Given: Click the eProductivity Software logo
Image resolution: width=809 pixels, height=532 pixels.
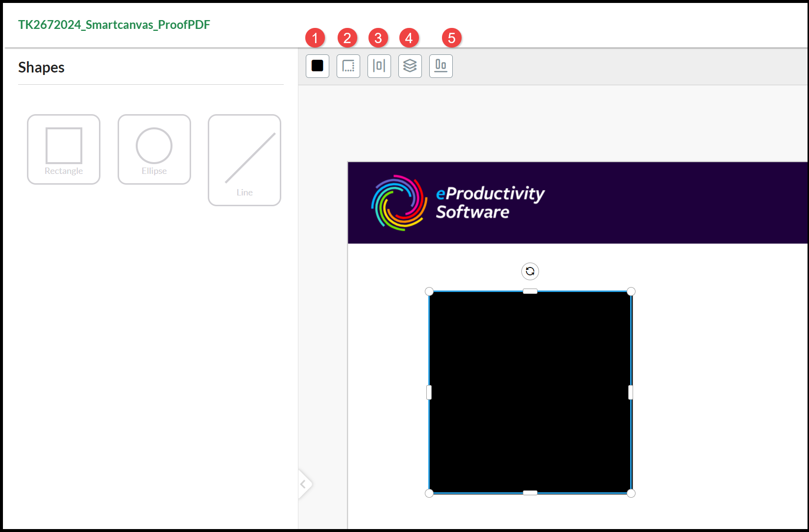Looking at the screenshot, I should click(x=458, y=203).
